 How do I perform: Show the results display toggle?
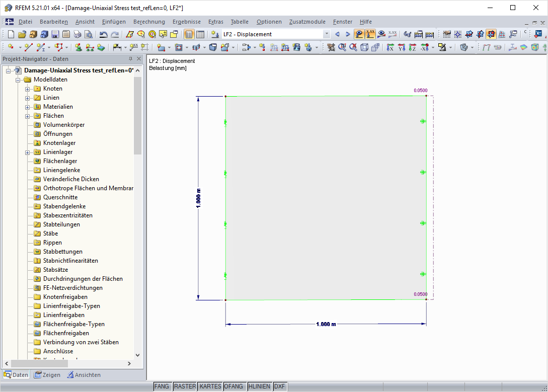coord(358,34)
